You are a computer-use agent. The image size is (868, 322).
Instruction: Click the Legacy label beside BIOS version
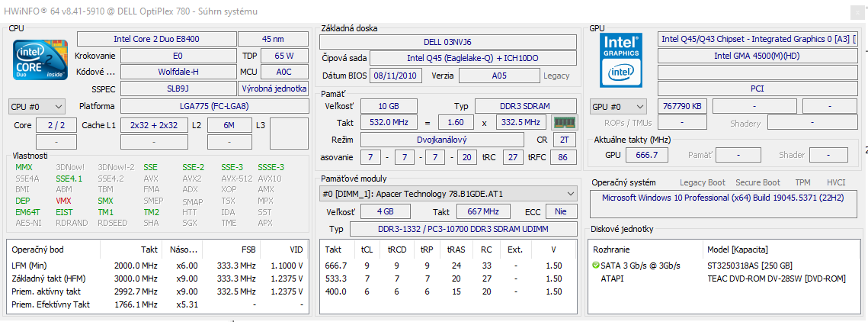(x=556, y=76)
